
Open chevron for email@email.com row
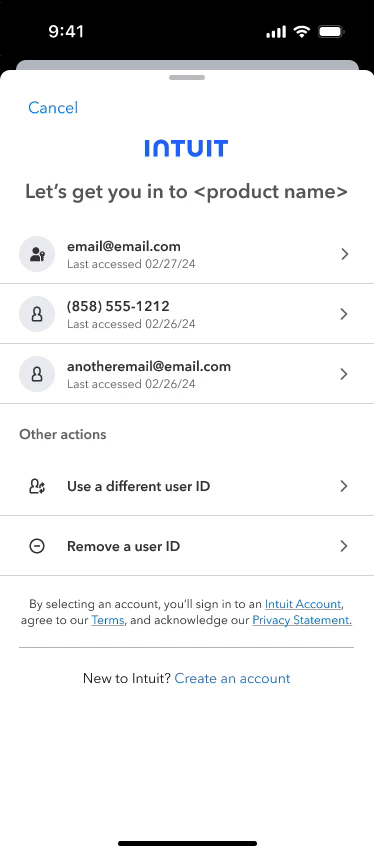click(344, 254)
